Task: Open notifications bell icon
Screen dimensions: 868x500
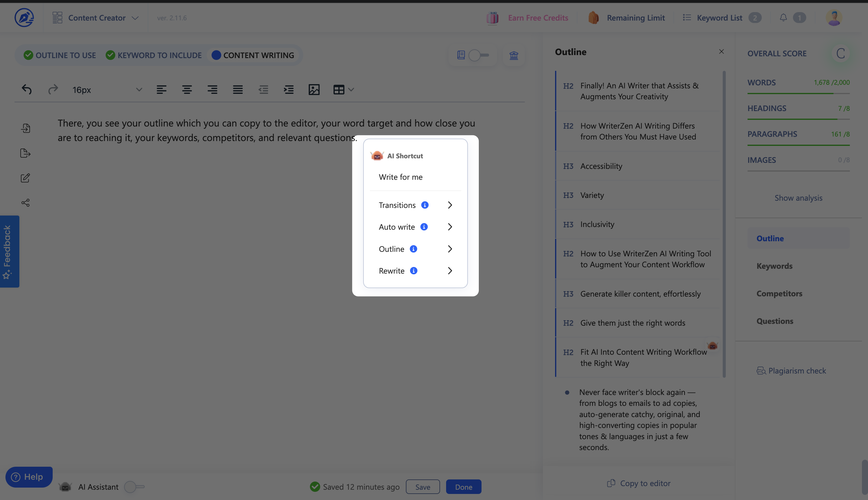Action: [783, 18]
